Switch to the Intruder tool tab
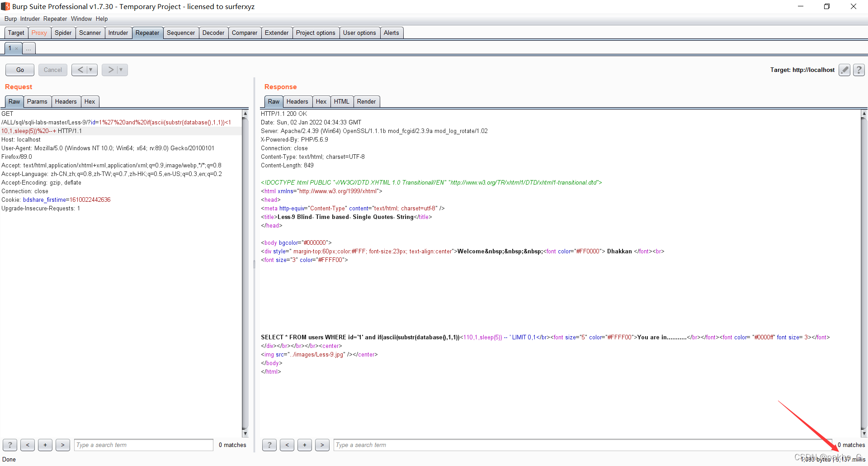The image size is (868, 466). pyautogui.click(x=118, y=33)
